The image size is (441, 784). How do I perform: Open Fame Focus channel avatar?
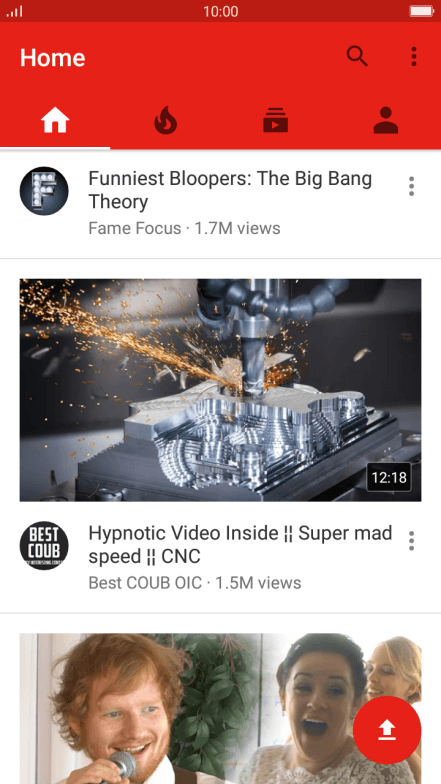tap(44, 191)
